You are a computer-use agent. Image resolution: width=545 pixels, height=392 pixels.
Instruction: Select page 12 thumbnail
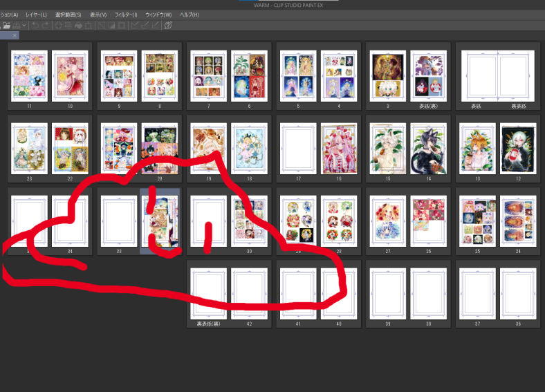(518, 149)
